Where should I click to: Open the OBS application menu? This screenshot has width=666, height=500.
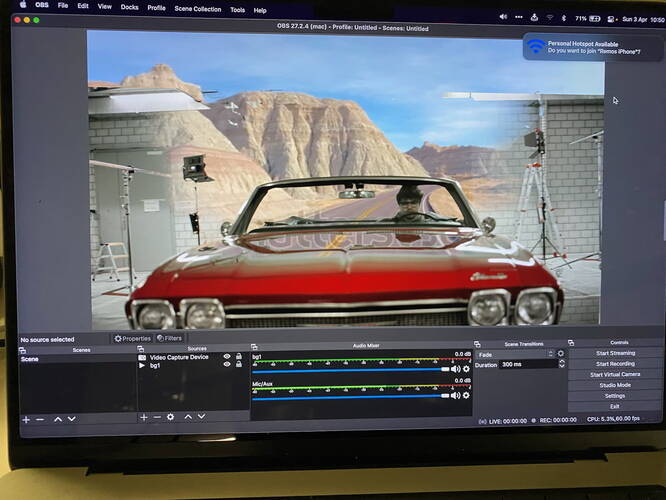[x=42, y=5]
